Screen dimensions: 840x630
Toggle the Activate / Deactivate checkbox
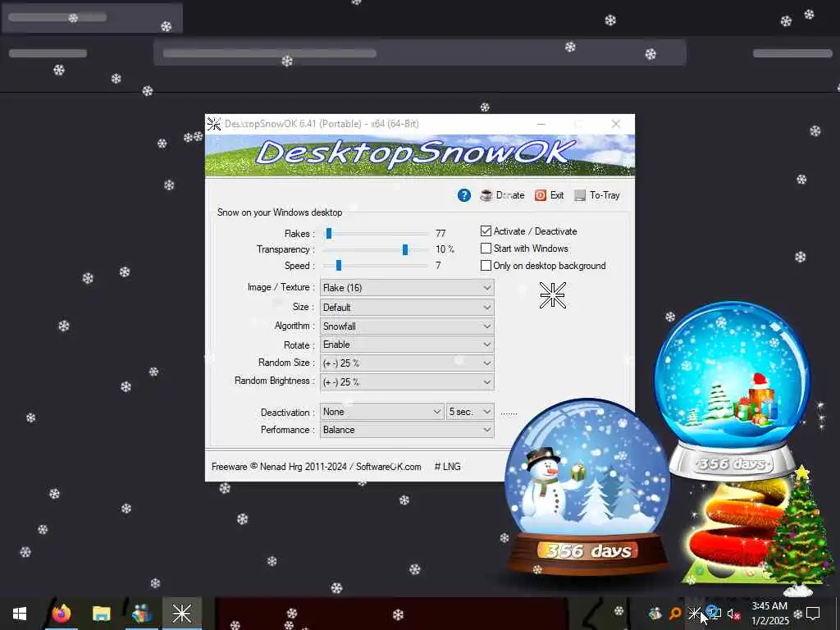[486, 231]
